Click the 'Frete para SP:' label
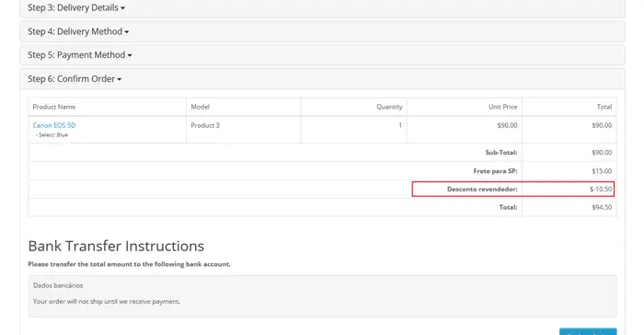 (495, 171)
